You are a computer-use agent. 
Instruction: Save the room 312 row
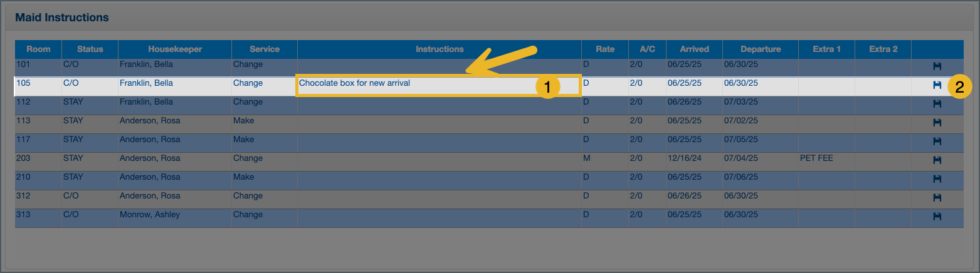[937, 197]
